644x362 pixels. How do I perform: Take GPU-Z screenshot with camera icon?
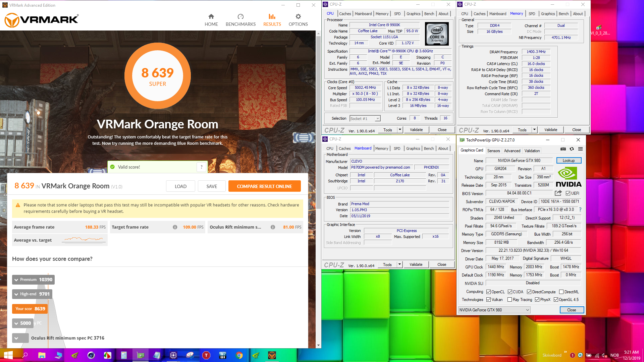[x=563, y=149]
